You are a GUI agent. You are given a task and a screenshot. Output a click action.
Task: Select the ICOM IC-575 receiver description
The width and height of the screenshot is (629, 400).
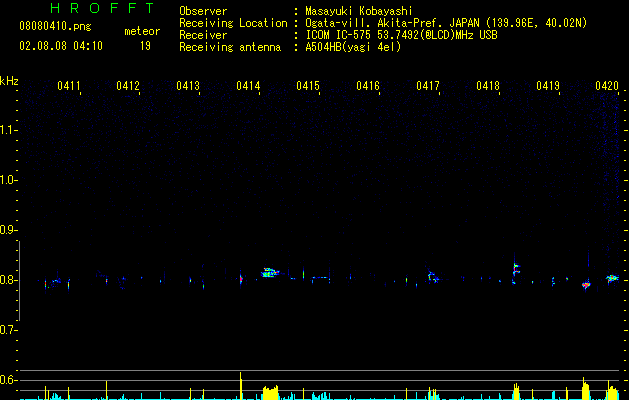point(401,35)
